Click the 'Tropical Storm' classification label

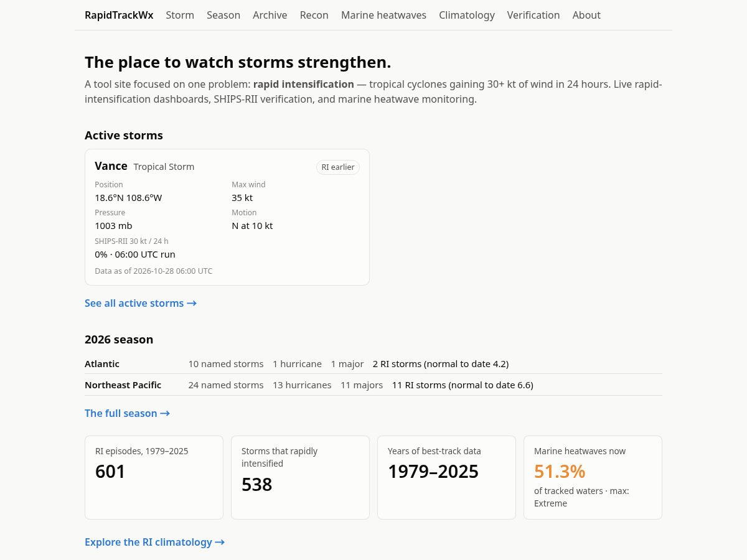164,167
